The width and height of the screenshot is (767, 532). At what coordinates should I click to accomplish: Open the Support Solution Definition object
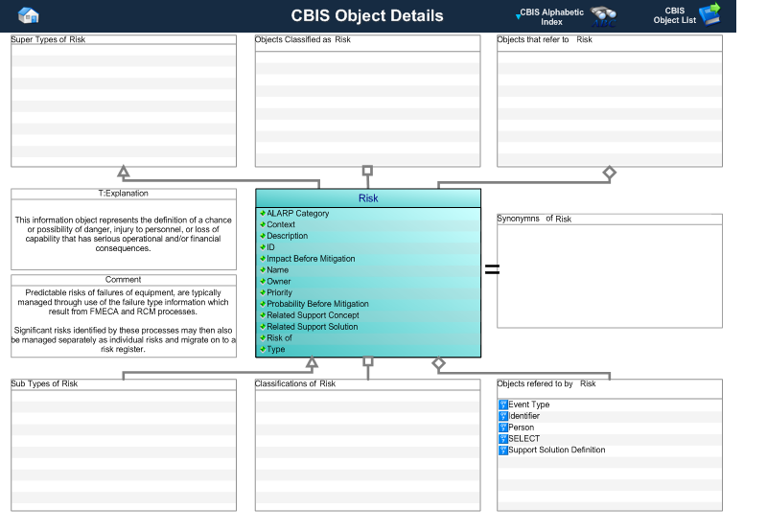pyautogui.click(x=557, y=450)
